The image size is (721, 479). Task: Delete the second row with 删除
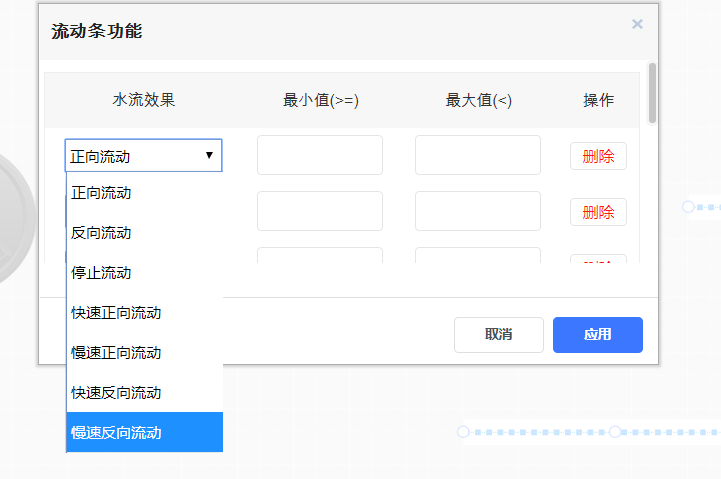598,212
